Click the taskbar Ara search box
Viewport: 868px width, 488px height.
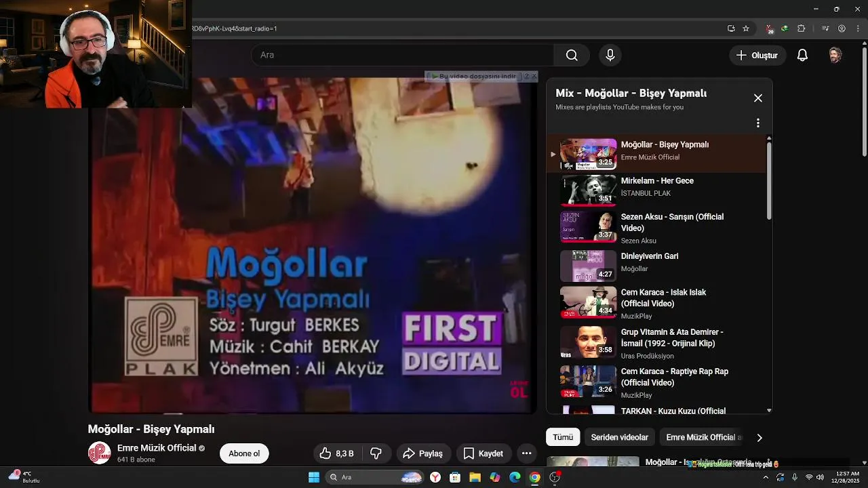point(374,477)
